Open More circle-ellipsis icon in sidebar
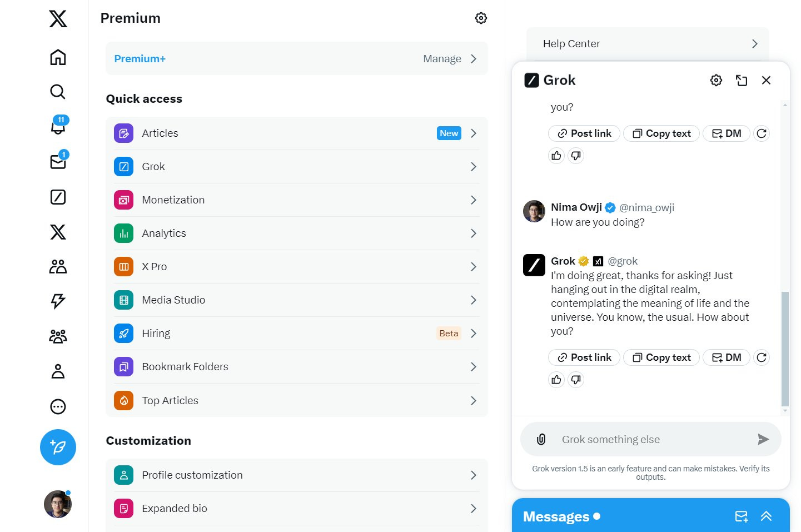Screen dimensions: 801x532 (58, 406)
